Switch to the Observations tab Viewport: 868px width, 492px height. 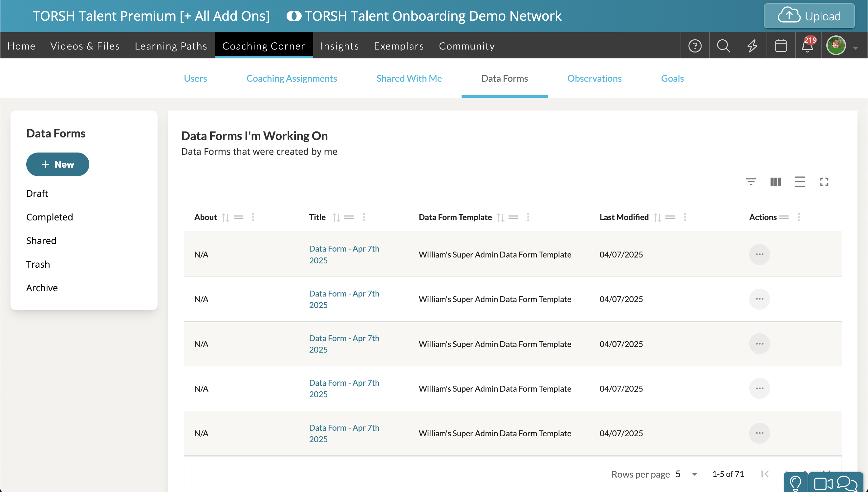click(x=594, y=78)
